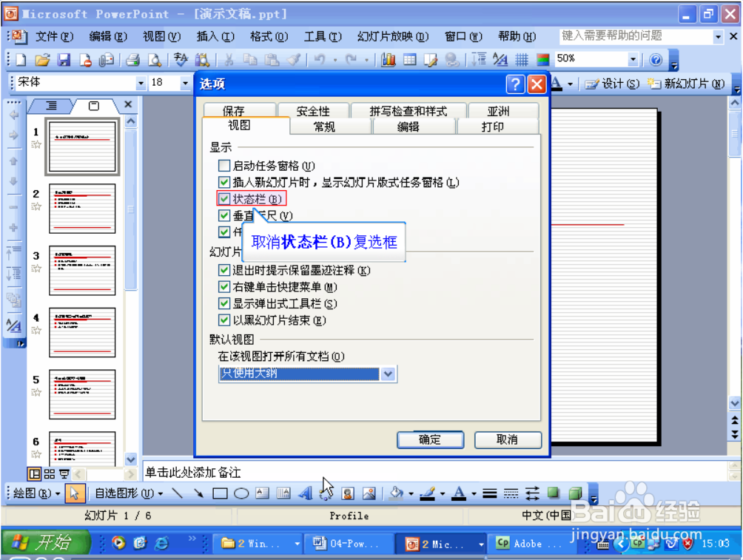Screen dimensions: 743x560
Task: Click the 新幻灯片 button
Action: coord(687,84)
